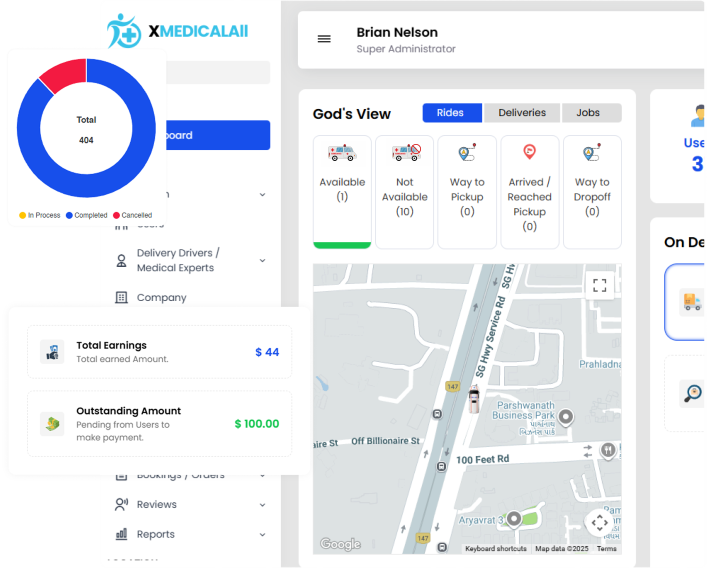The height and width of the screenshot is (568, 707).
Task: Click the Users avatar icon
Action: pyautogui.click(x=697, y=116)
